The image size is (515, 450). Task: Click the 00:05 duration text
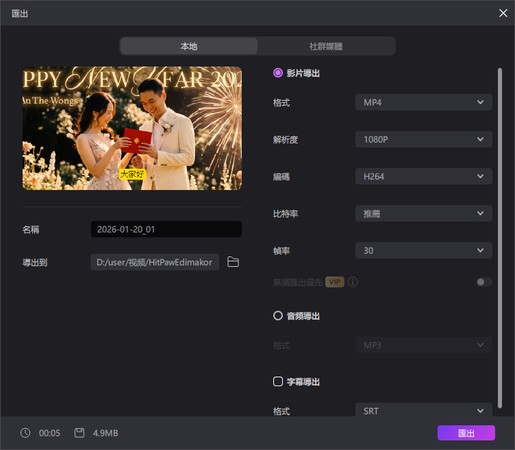(x=49, y=433)
